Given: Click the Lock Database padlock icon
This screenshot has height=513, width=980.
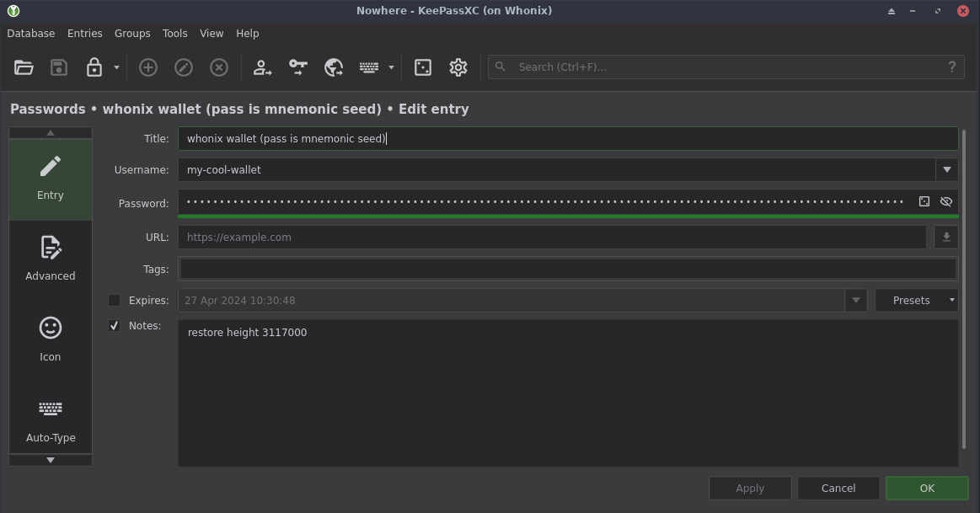Looking at the screenshot, I should 94,67.
